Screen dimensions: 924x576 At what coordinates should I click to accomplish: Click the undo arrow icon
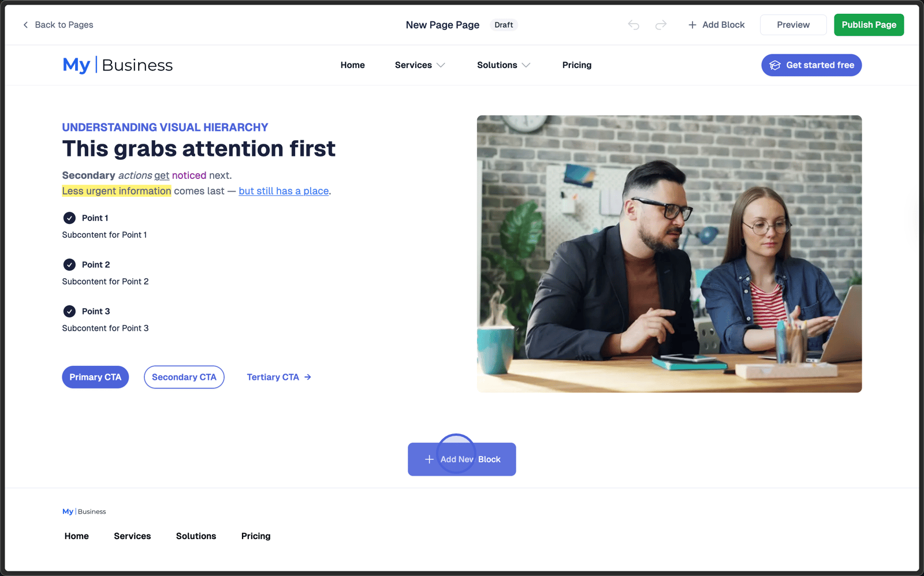tap(634, 25)
